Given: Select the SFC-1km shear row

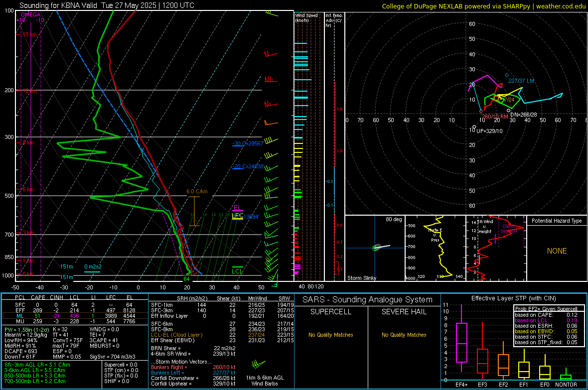Looking at the screenshot, I should [x=222, y=305].
